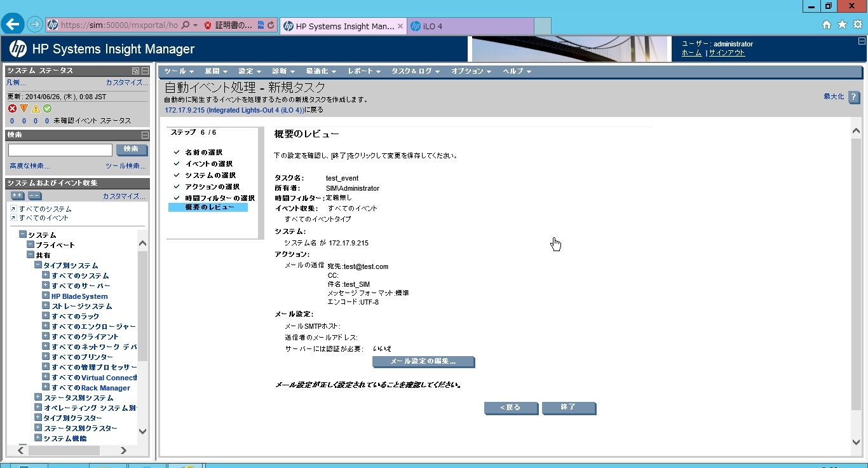
Task: Minimize the banner with the top-right box
Action: click(861, 41)
